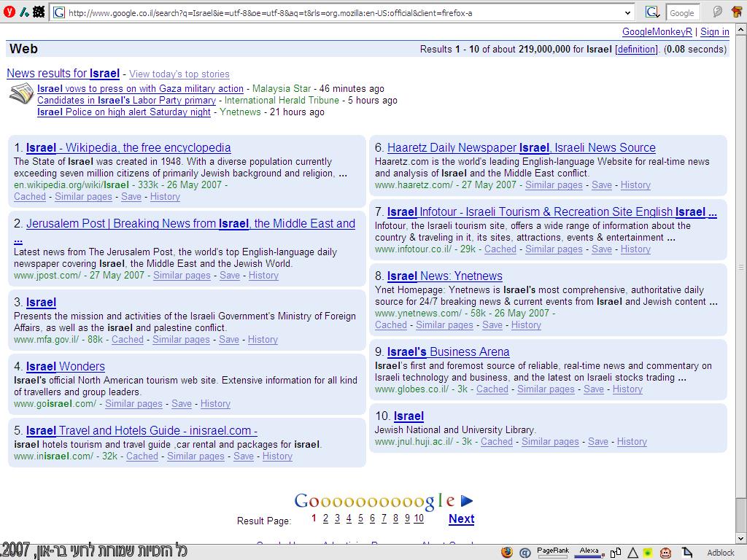Click History under the infotour.co.il result

pos(635,249)
